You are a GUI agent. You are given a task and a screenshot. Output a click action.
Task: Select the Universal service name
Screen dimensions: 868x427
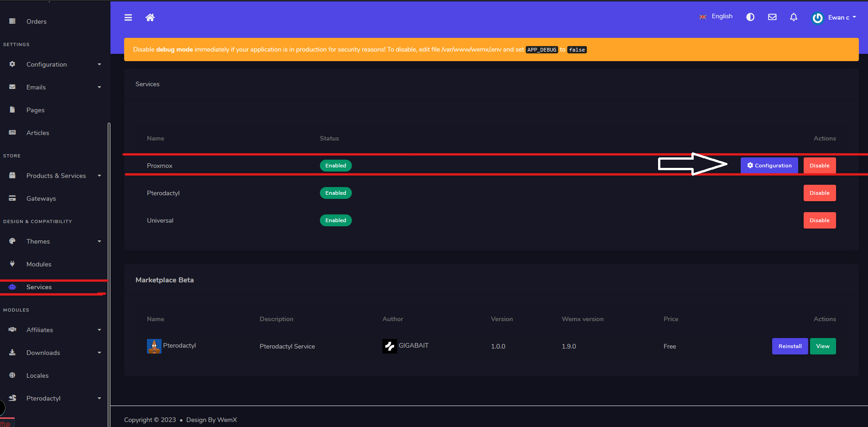(x=160, y=220)
